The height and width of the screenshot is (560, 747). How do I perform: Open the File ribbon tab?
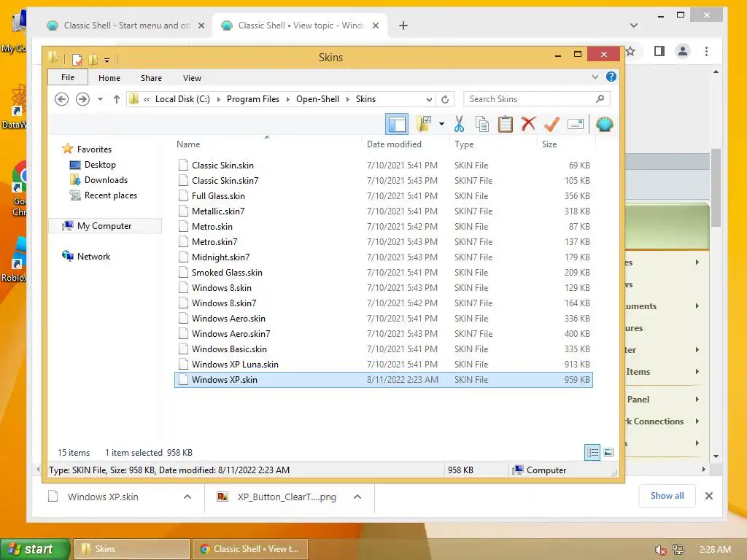pos(68,77)
